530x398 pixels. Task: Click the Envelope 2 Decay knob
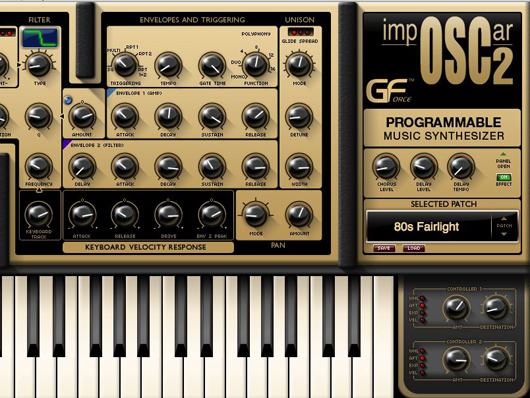[x=168, y=167]
